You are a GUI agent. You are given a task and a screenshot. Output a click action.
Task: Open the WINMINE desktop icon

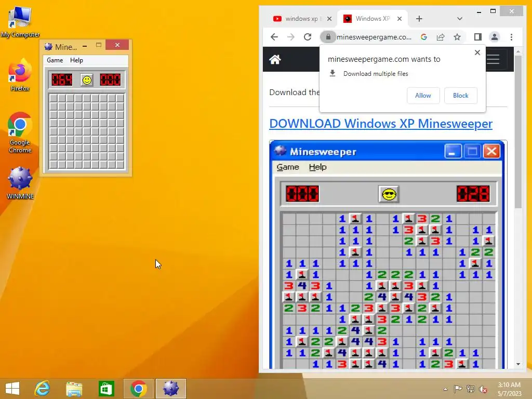point(20,182)
